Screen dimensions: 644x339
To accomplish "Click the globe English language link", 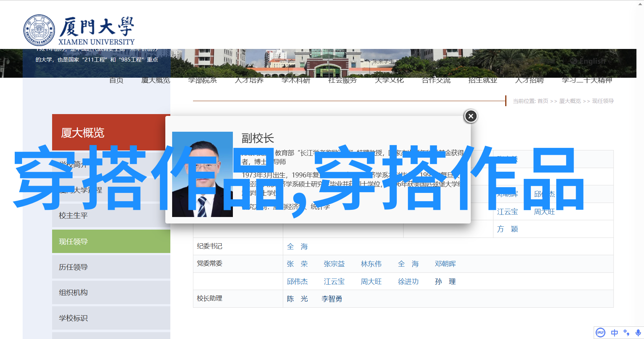I will click(x=588, y=62).
